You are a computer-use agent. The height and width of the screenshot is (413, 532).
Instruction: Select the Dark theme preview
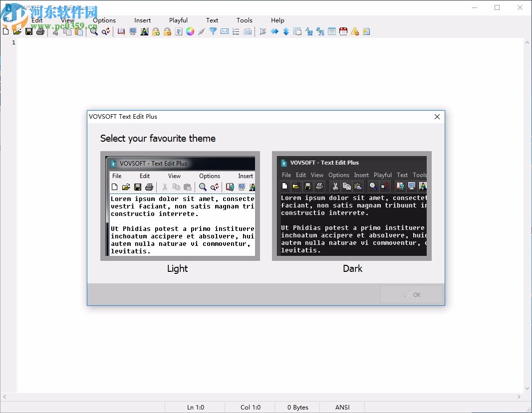click(352, 206)
